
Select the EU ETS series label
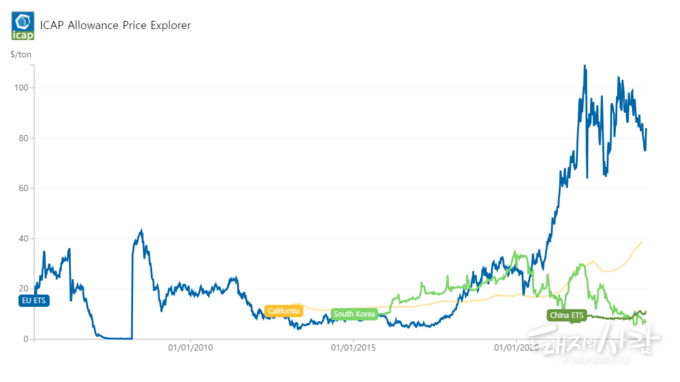point(34,300)
